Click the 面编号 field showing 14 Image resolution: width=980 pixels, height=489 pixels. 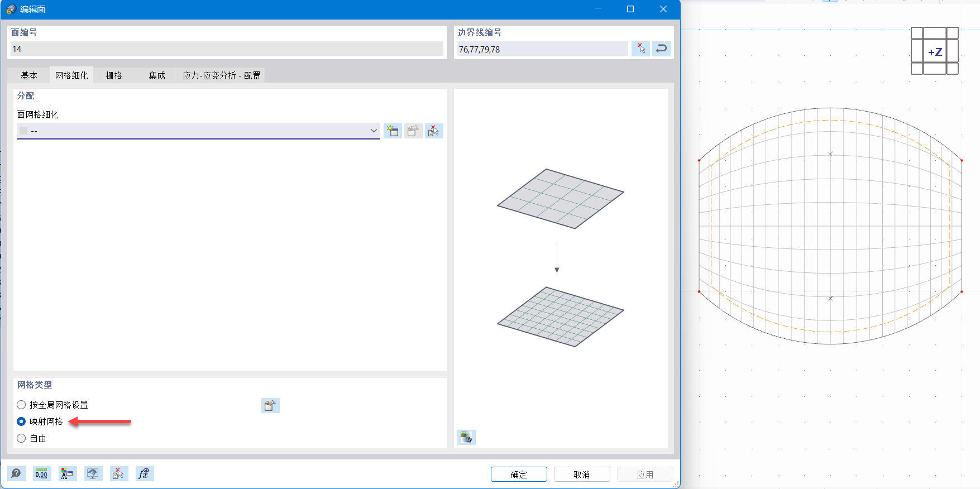pos(227,49)
